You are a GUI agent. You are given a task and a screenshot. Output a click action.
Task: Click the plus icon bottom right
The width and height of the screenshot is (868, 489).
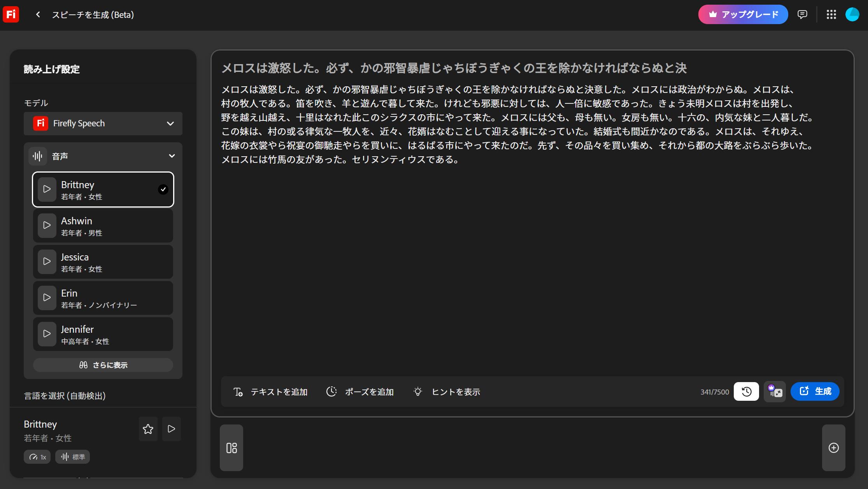[x=834, y=448]
